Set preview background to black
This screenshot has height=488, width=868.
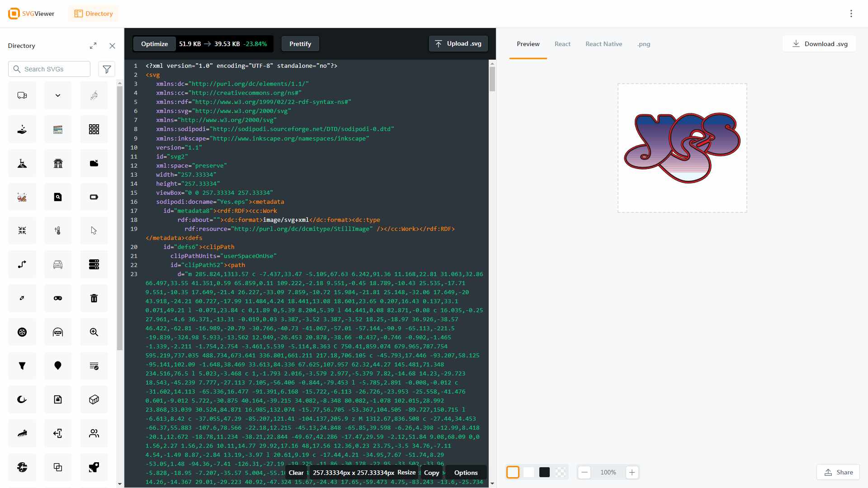tap(545, 472)
